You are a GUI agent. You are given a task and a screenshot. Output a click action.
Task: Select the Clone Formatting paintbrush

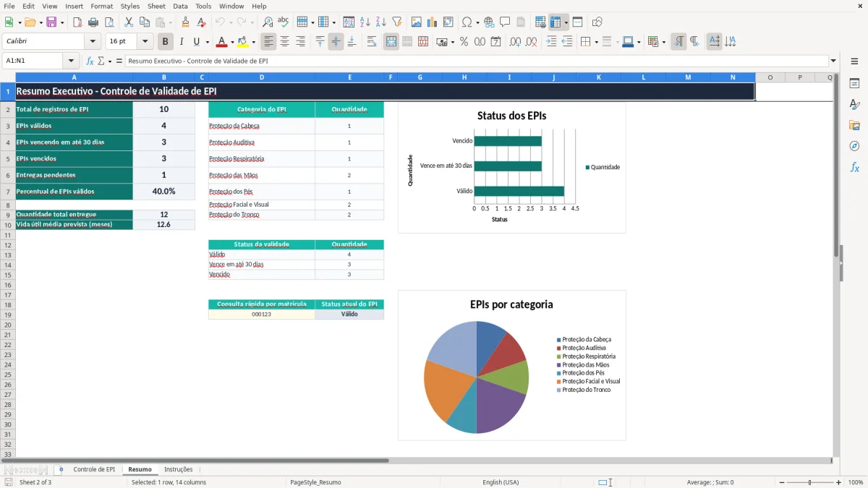186,22
